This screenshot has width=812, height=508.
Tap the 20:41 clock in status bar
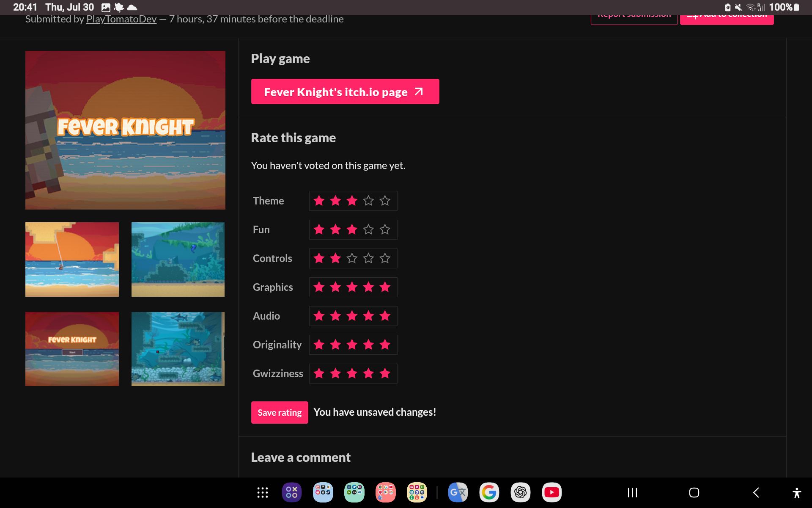tap(25, 7)
